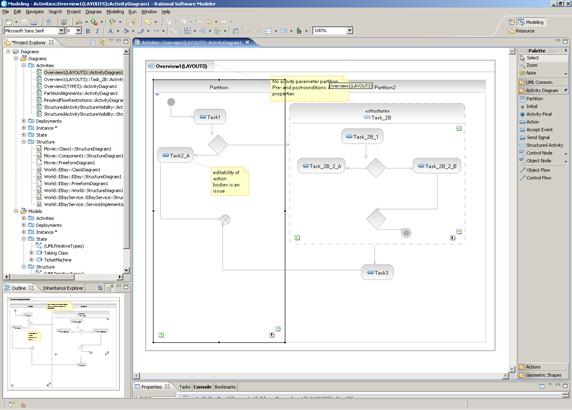572x410 pixels.
Task: Select the Send Signal palette tool
Action: pos(542,138)
